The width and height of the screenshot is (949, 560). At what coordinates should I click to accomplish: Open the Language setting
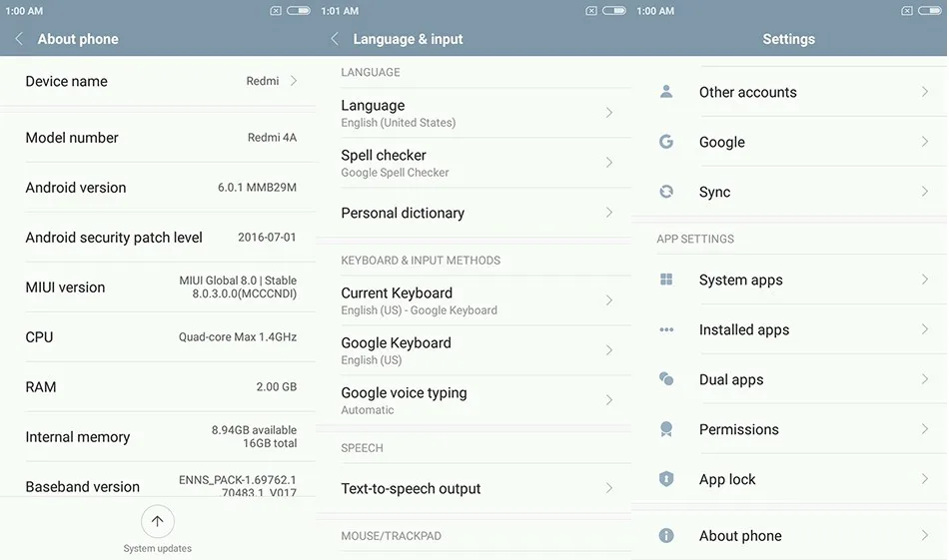tap(474, 113)
